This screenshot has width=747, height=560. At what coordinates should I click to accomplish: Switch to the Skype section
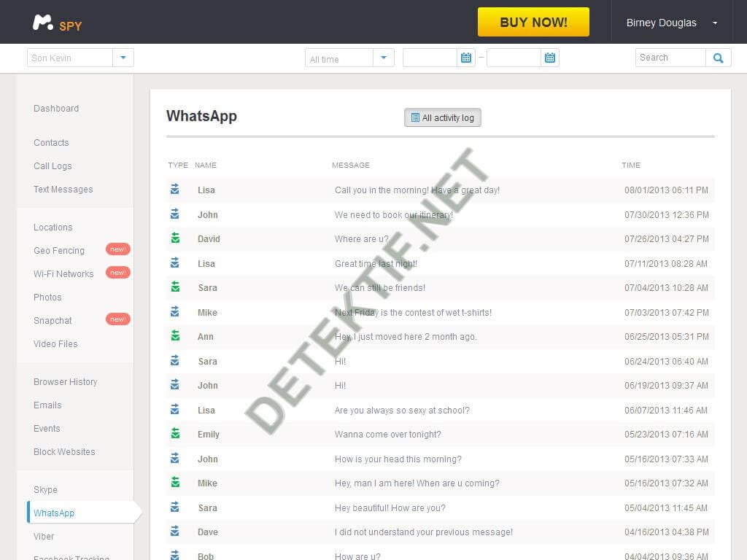coord(45,489)
